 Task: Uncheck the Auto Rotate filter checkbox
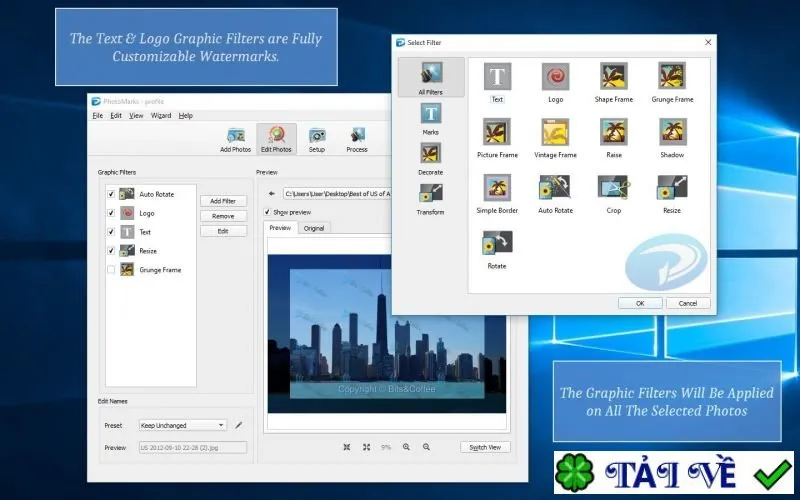[111, 194]
